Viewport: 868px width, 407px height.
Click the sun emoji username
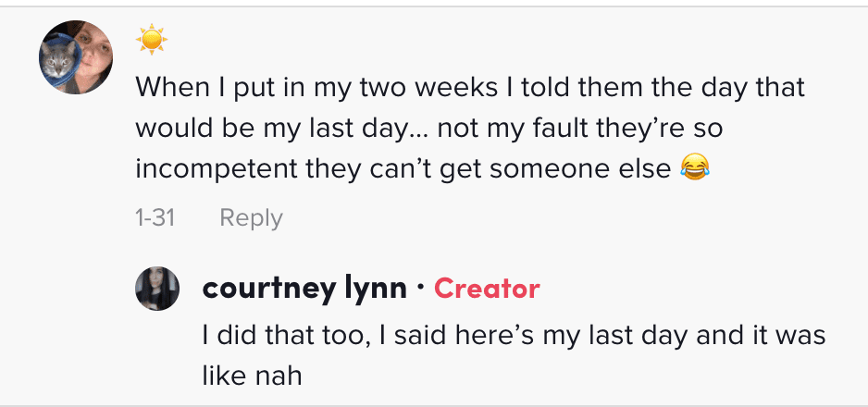[x=151, y=40]
